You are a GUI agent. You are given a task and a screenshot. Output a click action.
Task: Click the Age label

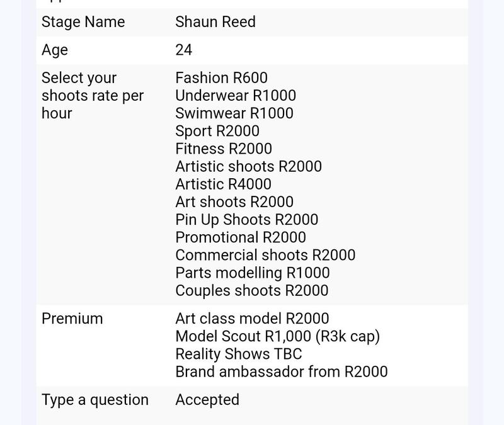55,50
